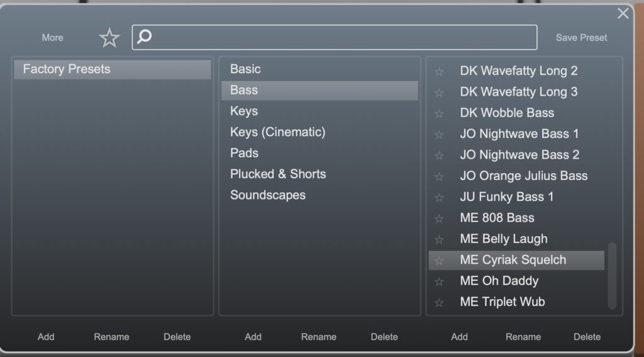Star the ME 808 Bass preset
The width and height of the screenshot is (644, 357).
pyautogui.click(x=440, y=218)
